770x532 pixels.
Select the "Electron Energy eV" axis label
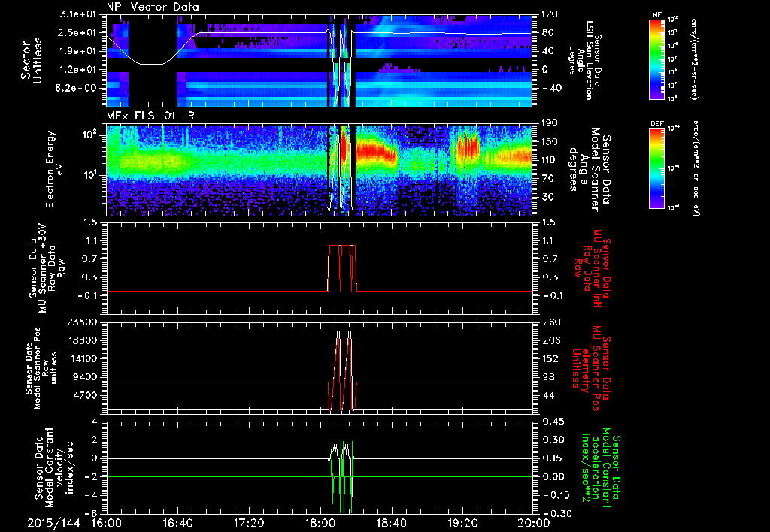[x=55, y=169]
